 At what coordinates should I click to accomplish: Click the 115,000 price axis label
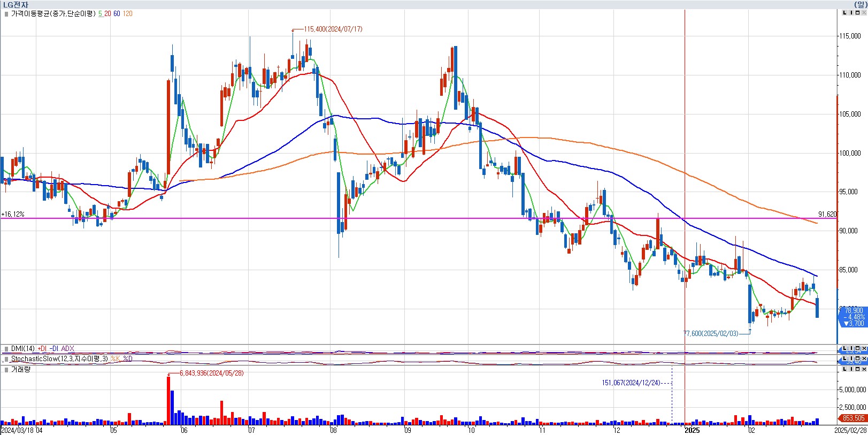pos(850,36)
